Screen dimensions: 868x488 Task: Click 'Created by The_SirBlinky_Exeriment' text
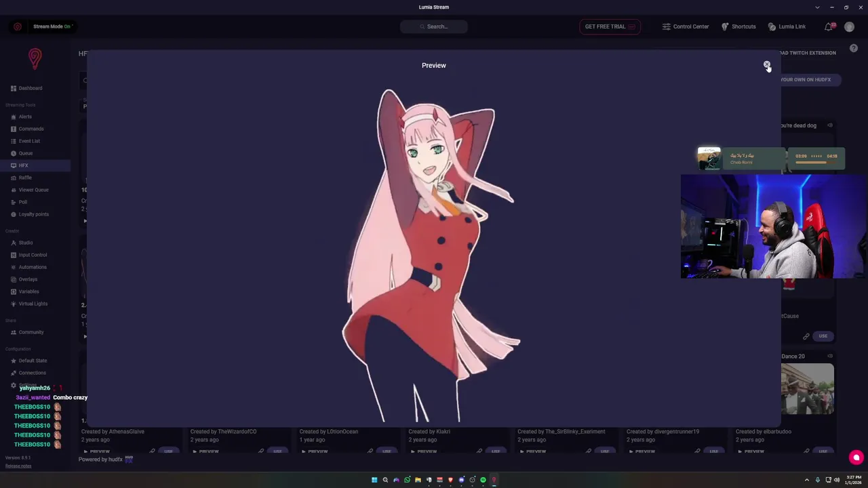(x=561, y=432)
